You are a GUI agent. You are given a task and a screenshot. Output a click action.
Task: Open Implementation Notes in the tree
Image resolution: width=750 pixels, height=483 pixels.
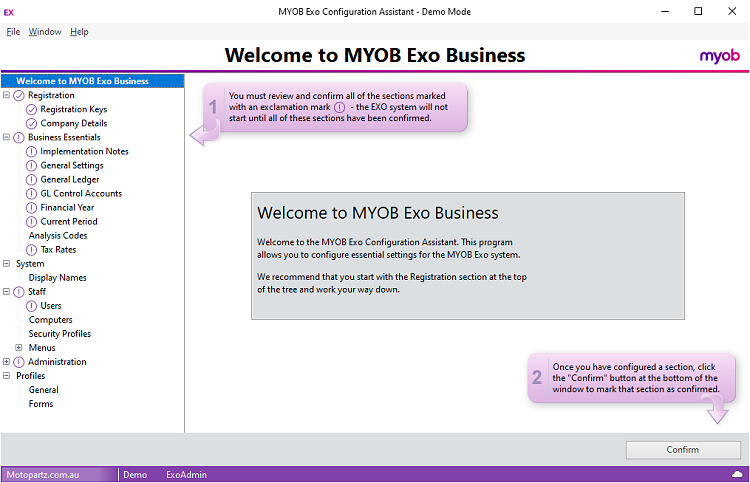[x=84, y=151]
